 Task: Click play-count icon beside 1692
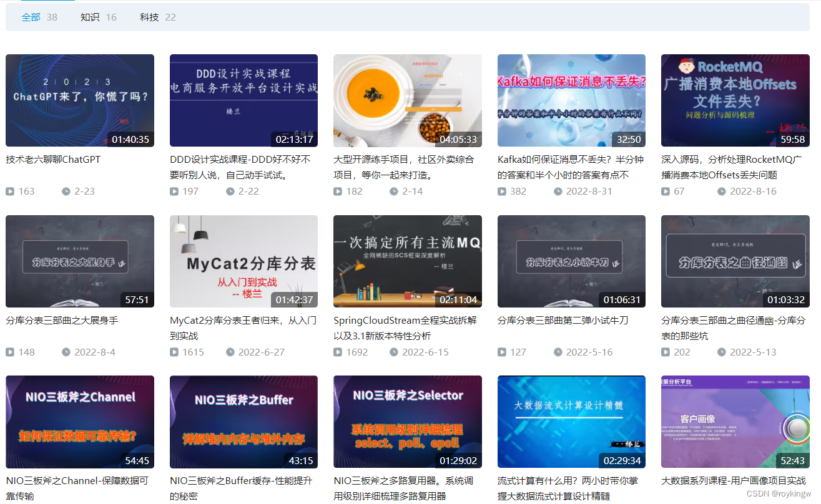338,352
